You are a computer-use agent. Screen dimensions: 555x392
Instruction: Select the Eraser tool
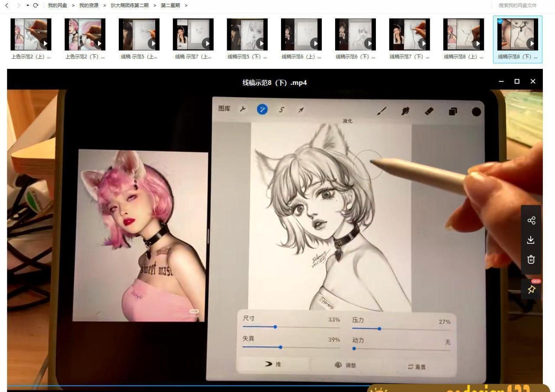coord(428,111)
